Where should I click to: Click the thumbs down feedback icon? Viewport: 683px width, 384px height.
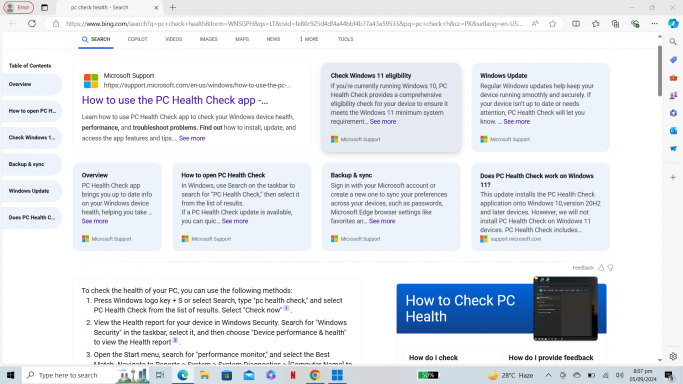(x=610, y=268)
